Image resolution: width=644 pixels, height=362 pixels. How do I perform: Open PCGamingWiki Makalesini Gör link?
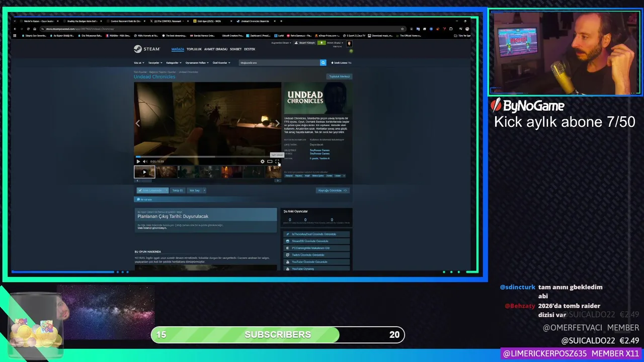point(316,248)
